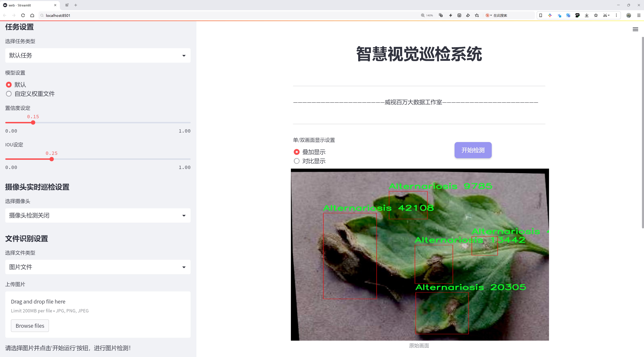Expand the 图片文件 file type dropdown

point(98,267)
